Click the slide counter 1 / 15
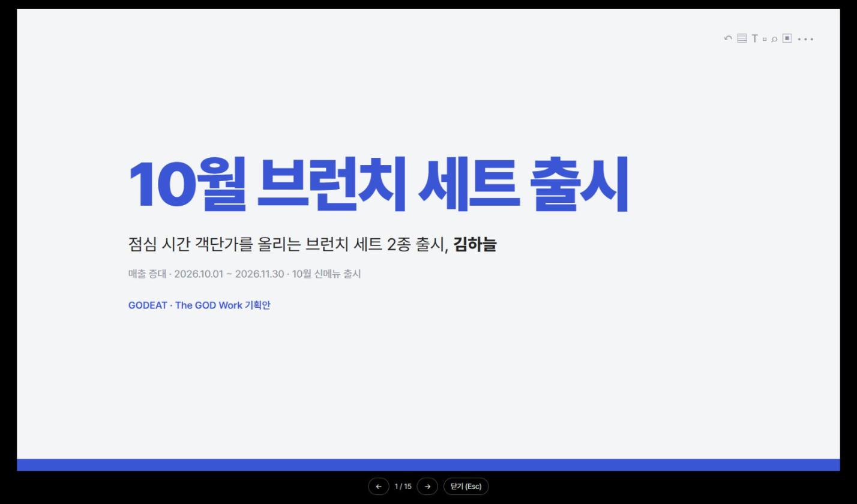 click(x=403, y=487)
